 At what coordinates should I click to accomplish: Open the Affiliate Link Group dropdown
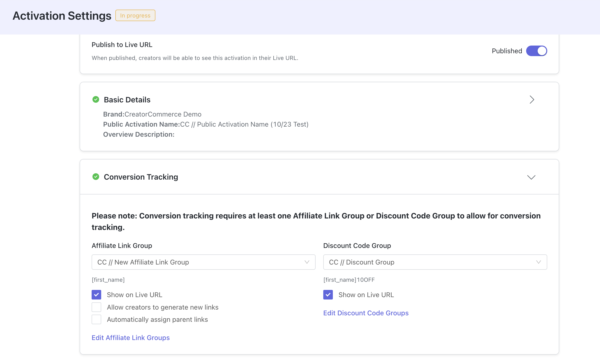(x=203, y=262)
